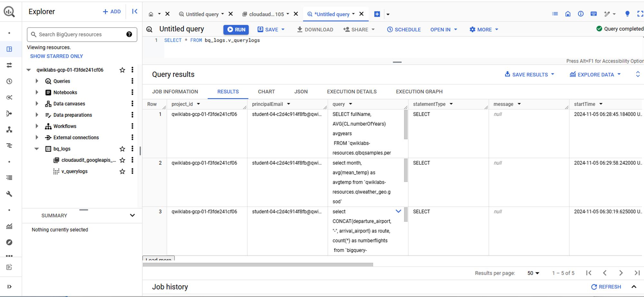
Task: Open the wrench settings sidebar icon
Action: (9, 194)
